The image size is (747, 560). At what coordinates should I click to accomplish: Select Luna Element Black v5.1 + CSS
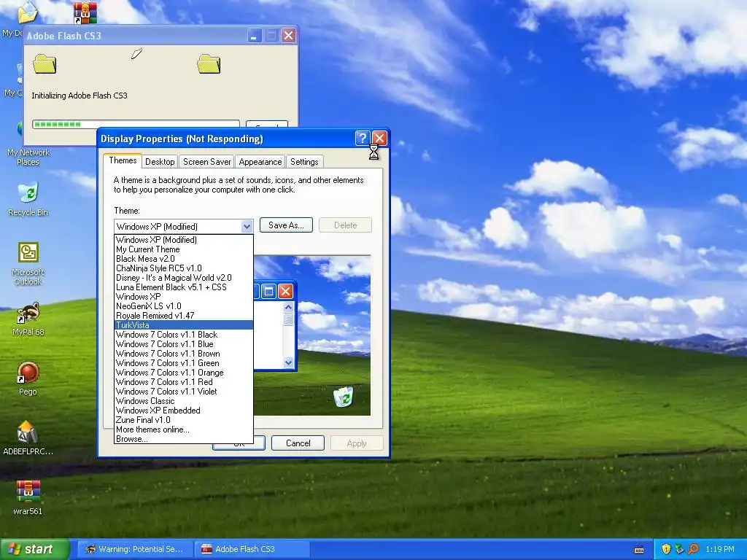click(x=183, y=287)
